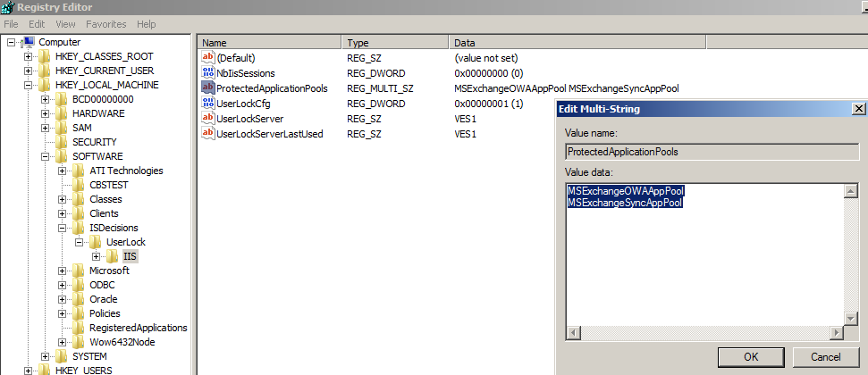868x375 pixels.
Task: Click the UserLockCfg DWORD value icon
Action: click(208, 104)
